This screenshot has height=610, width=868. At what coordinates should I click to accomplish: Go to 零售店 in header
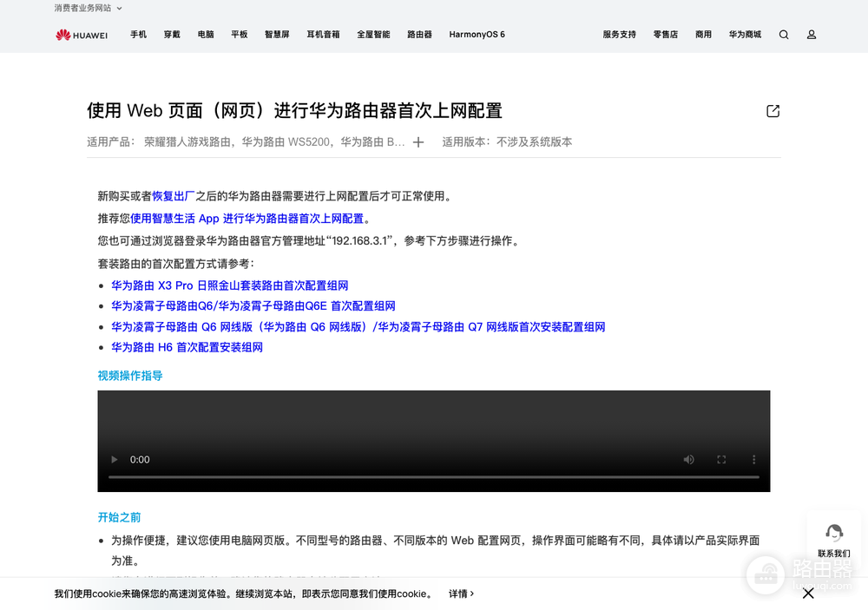pos(666,35)
